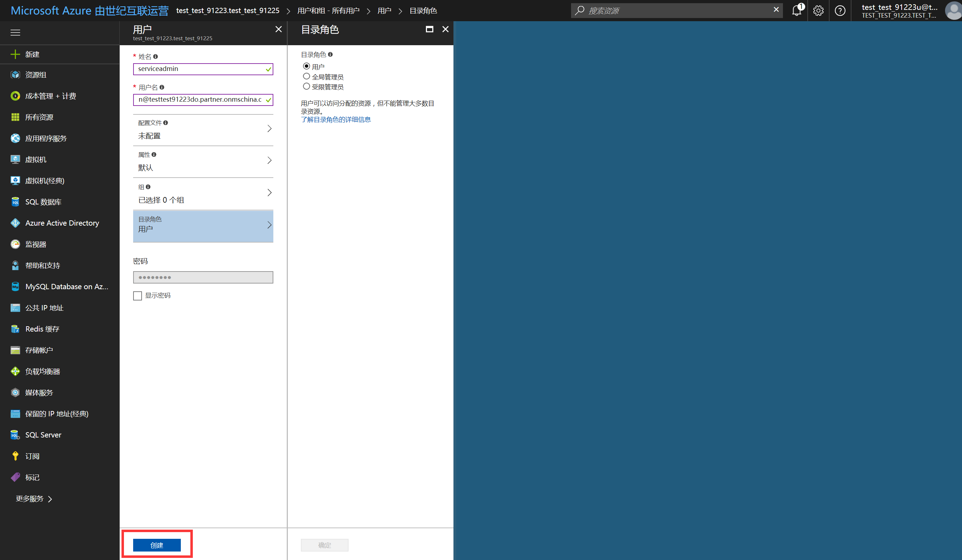Expand the 配置文件 section
Screen dimensions: 962x560
click(203, 129)
